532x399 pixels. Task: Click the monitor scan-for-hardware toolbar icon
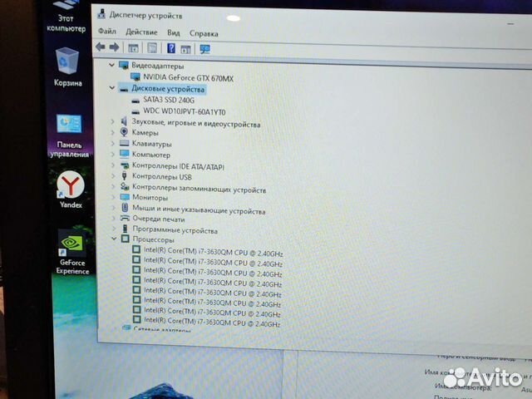[x=205, y=49]
